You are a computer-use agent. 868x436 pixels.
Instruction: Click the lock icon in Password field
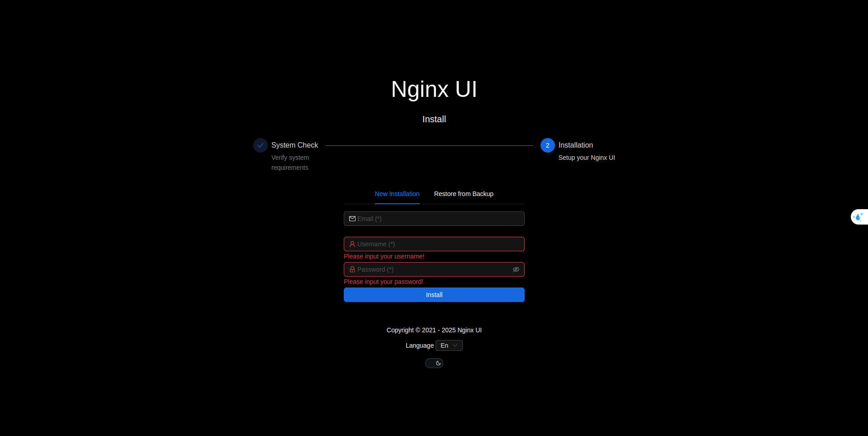point(352,269)
